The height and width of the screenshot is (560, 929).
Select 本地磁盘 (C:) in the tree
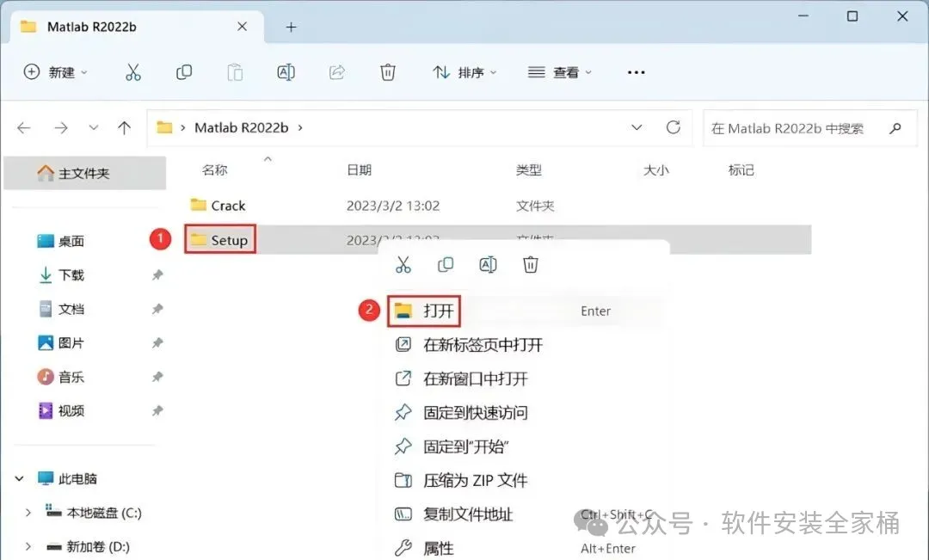click(x=94, y=513)
